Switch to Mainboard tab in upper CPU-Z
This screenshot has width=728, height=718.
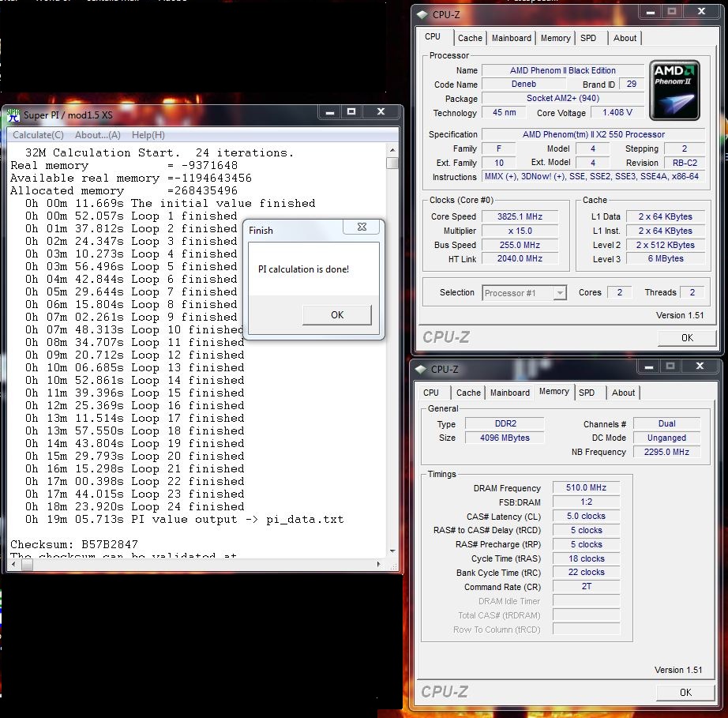(x=511, y=38)
